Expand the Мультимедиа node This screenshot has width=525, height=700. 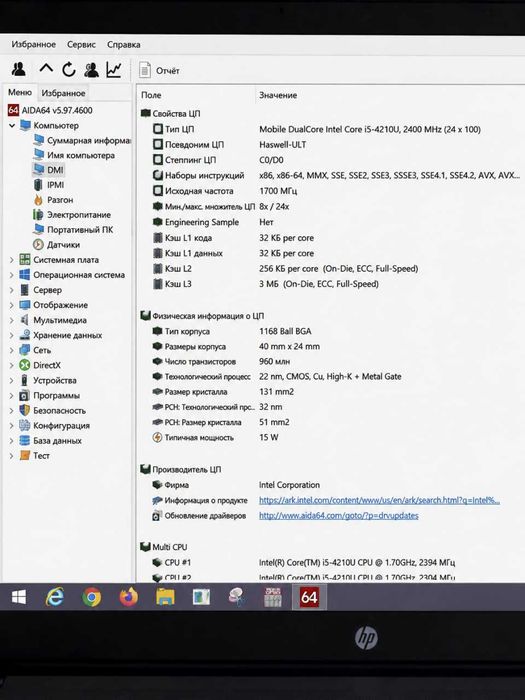(x=12, y=320)
